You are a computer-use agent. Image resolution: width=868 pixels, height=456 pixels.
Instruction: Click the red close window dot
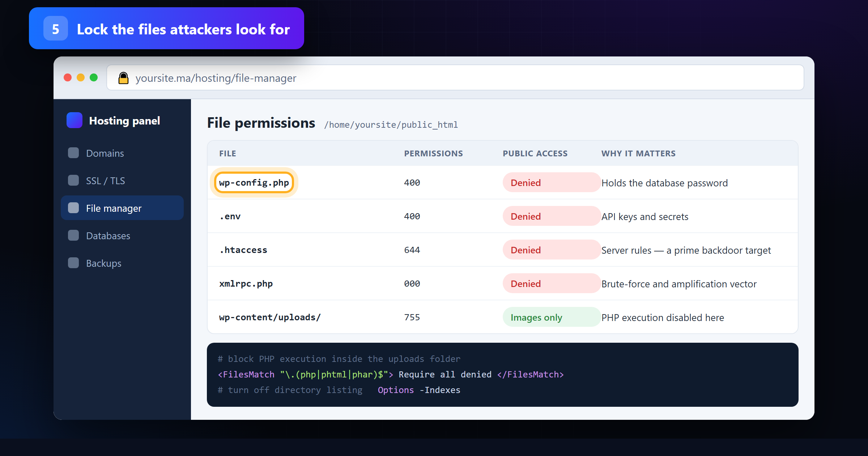[x=68, y=77]
